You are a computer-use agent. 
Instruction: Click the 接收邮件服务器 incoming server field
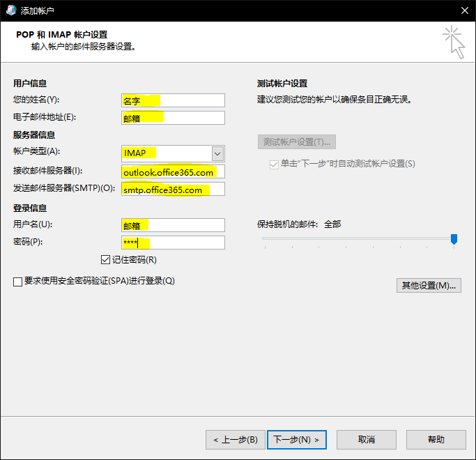coord(173,171)
